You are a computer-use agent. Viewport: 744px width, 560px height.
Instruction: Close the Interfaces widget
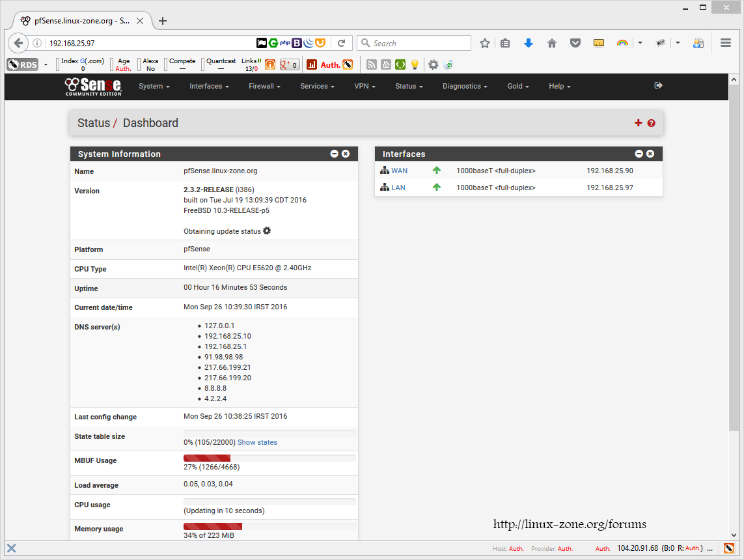(x=650, y=154)
